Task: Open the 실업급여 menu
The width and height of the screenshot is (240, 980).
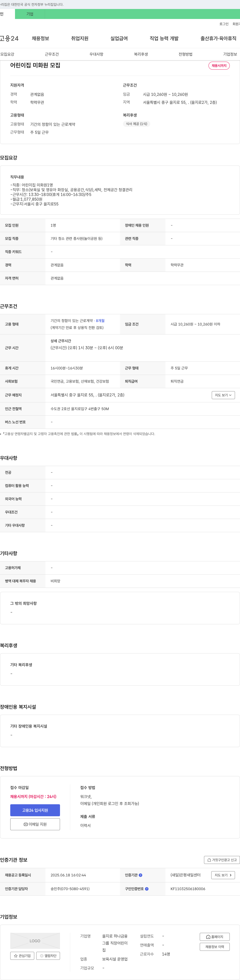Action: 119,38
